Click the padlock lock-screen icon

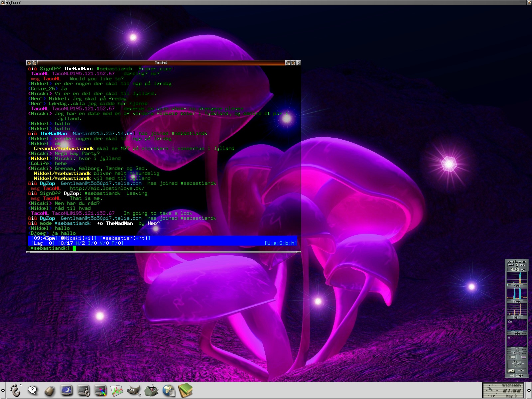point(50,390)
